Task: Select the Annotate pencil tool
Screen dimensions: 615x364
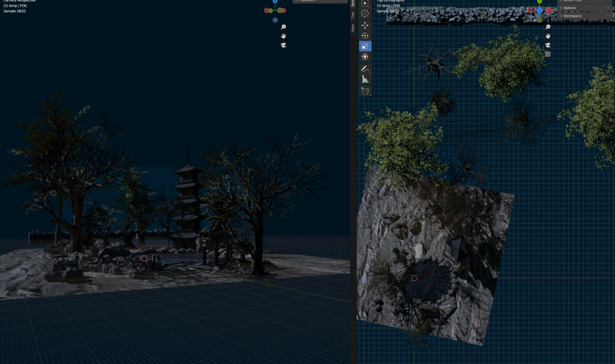Action: click(365, 68)
